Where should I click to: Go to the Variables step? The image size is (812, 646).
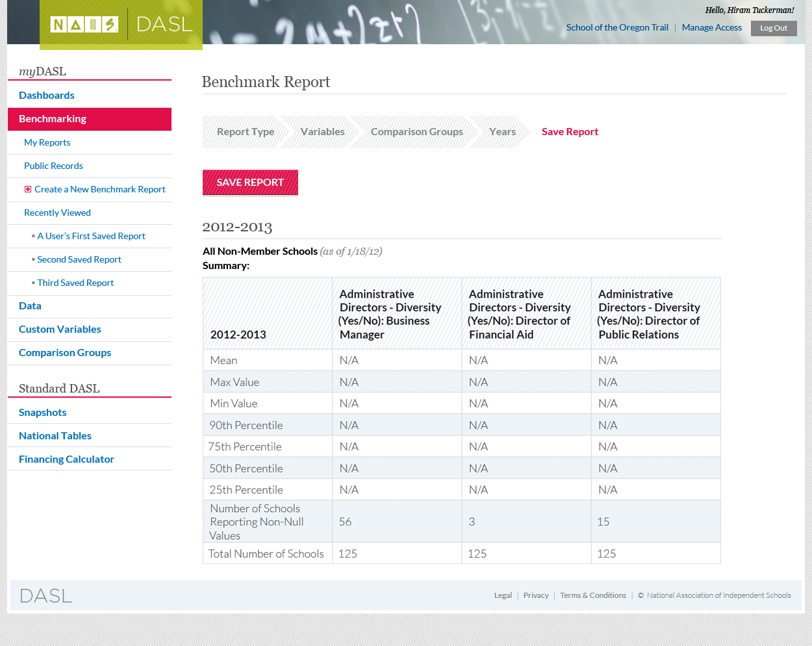(x=323, y=132)
